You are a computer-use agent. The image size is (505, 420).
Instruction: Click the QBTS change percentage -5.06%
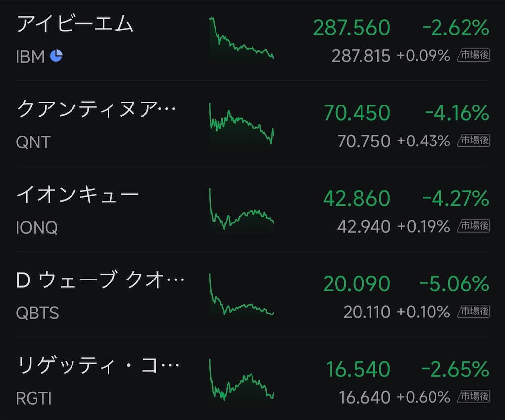[454, 283]
